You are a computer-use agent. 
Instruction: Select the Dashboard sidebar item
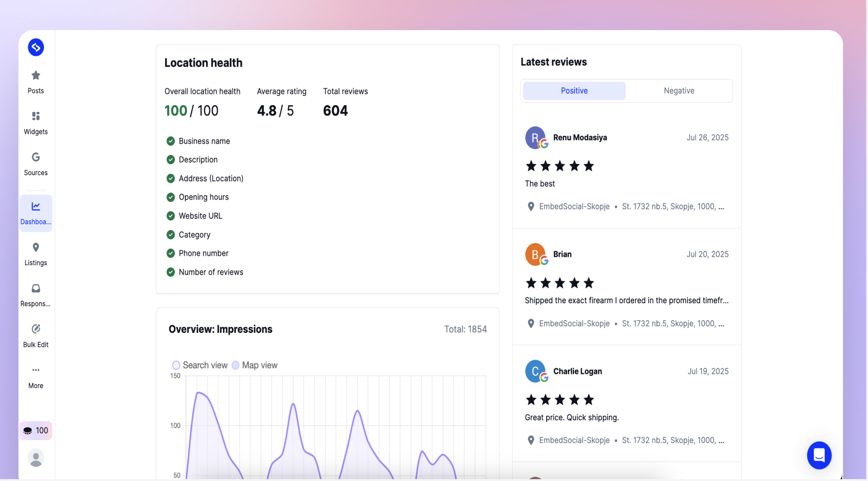click(36, 213)
